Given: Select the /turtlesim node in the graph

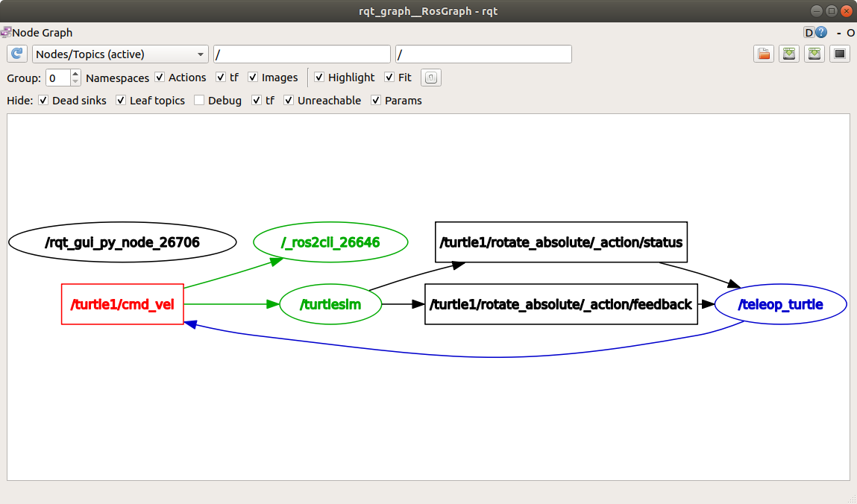Looking at the screenshot, I should [330, 304].
